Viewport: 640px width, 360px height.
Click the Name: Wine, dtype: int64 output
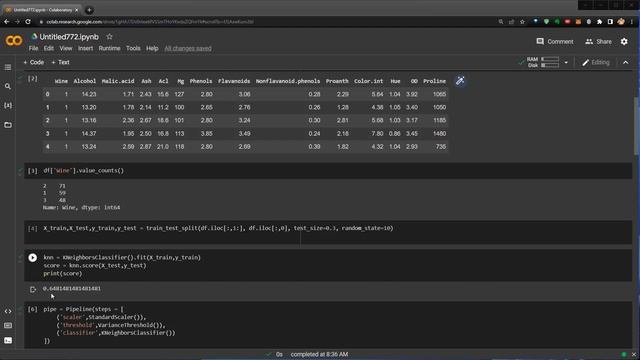coord(81,207)
